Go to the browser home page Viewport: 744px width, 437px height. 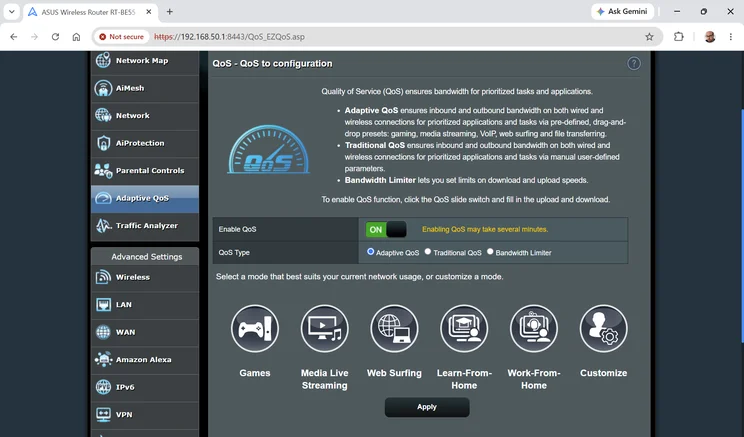click(76, 37)
